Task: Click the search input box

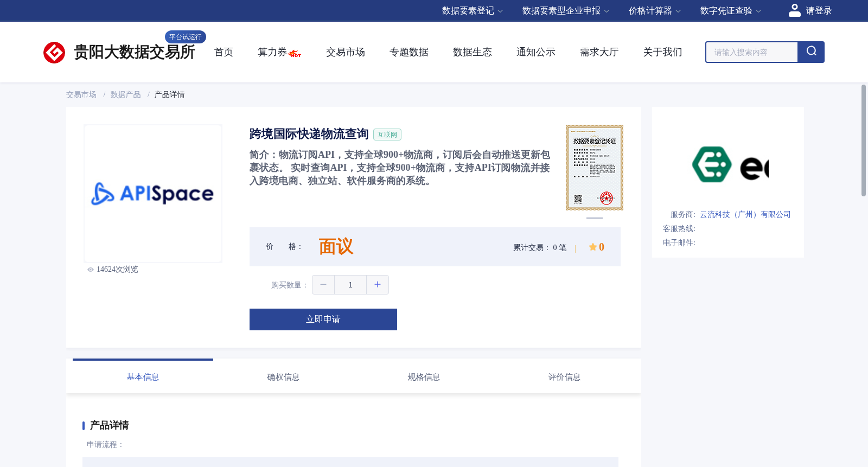Action: (752, 52)
